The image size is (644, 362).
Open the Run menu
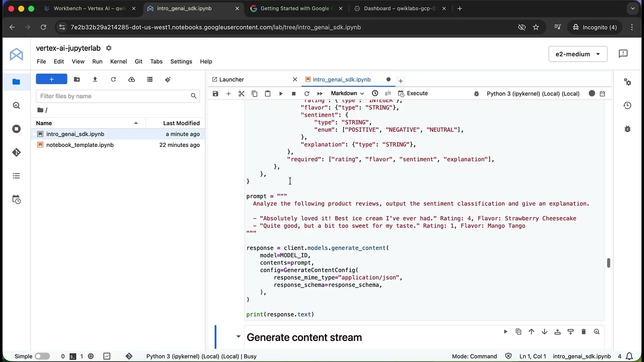(x=97, y=61)
